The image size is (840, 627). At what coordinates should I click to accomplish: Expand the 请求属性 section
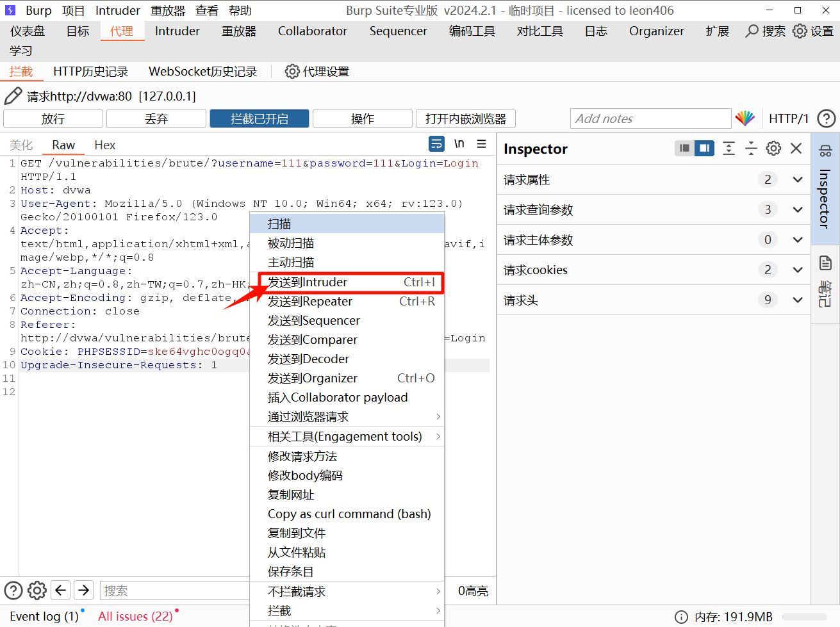pos(654,179)
